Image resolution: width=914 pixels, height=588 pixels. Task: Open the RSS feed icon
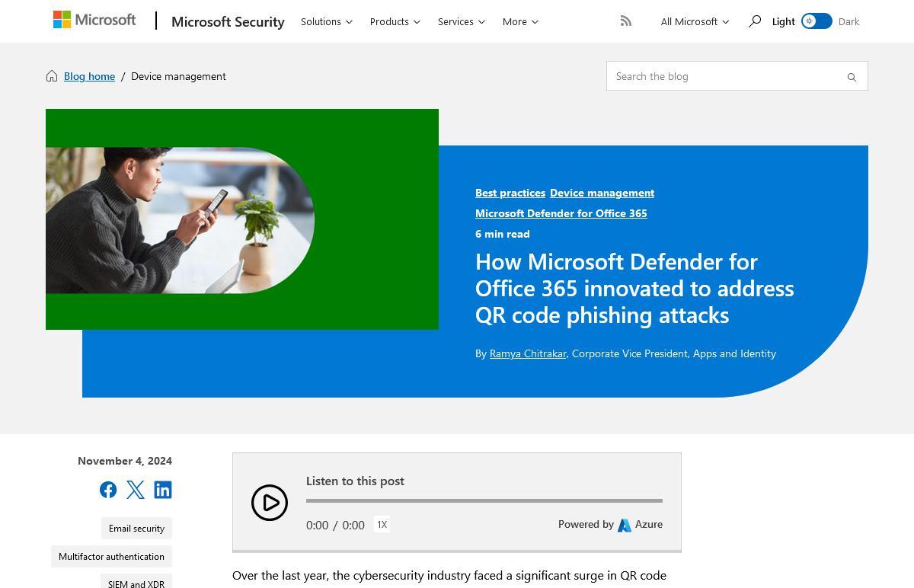pos(626,21)
